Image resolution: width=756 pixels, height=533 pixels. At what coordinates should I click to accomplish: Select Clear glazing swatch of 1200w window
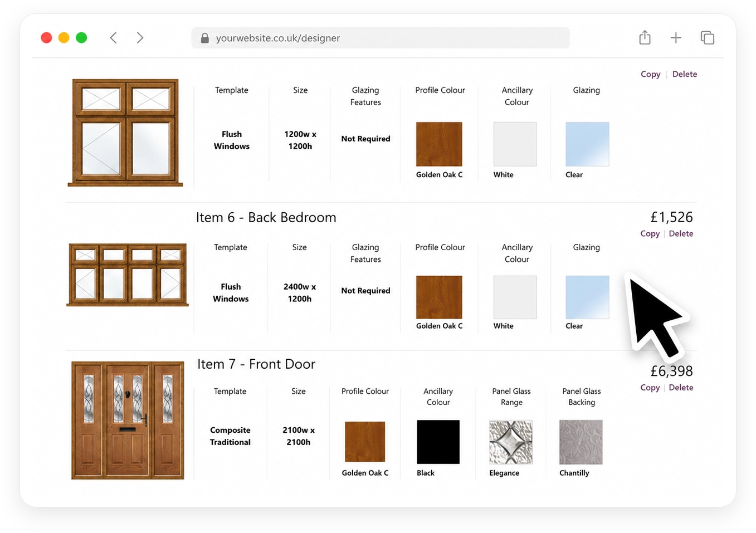coord(587,144)
